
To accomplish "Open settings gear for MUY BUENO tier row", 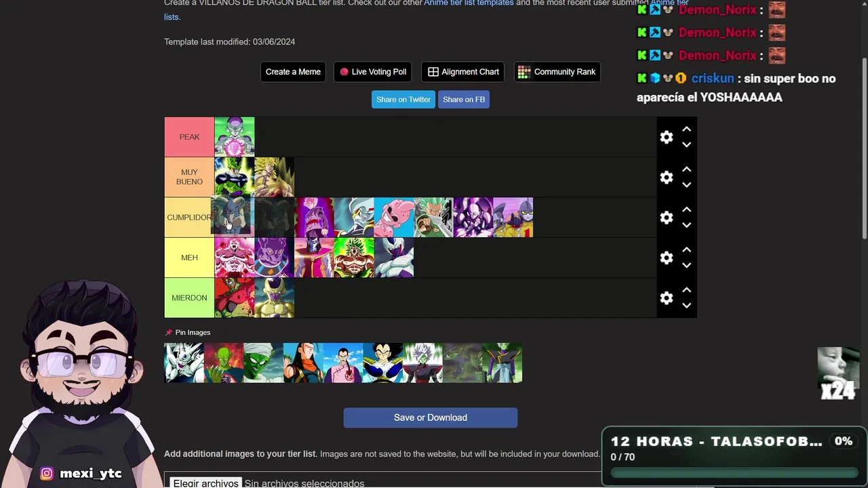I will point(667,177).
